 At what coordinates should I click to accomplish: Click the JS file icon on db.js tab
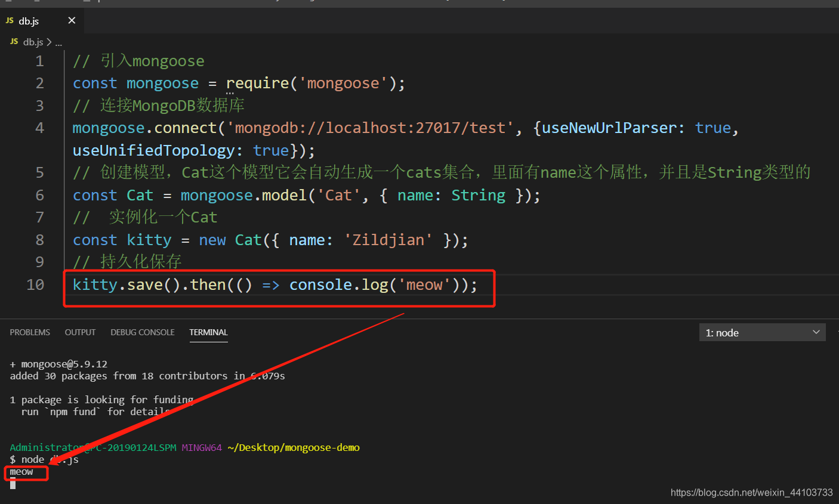coord(10,21)
